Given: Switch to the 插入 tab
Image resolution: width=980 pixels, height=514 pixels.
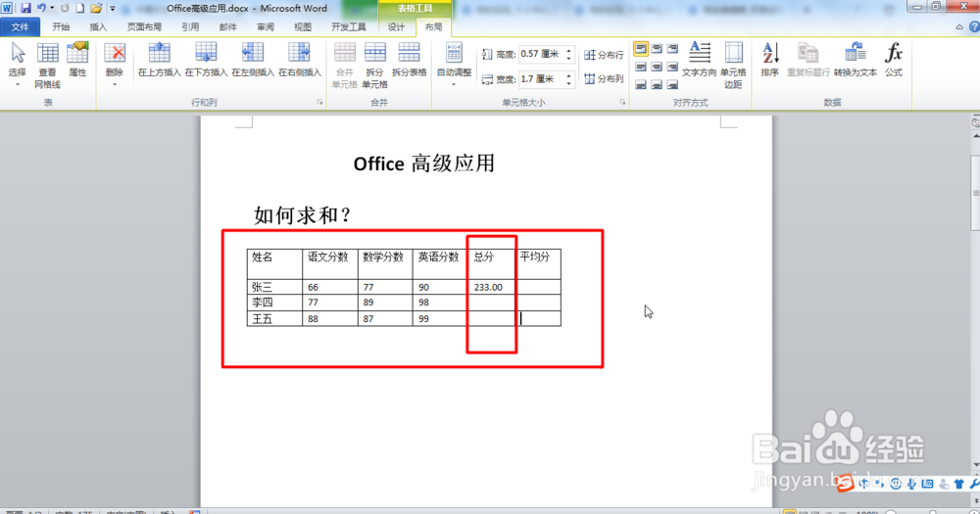Looking at the screenshot, I should point(98,26).
